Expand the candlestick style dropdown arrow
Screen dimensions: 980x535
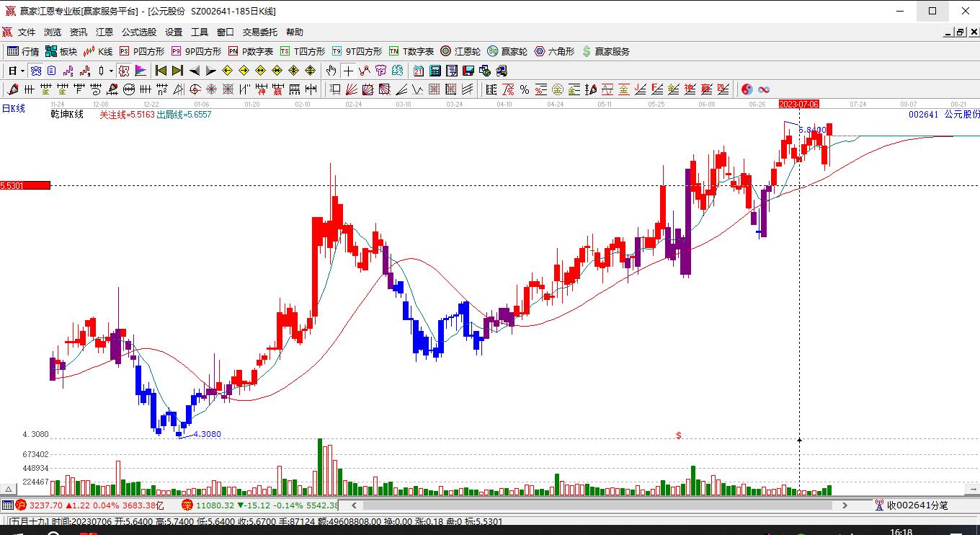coord(111,71)
